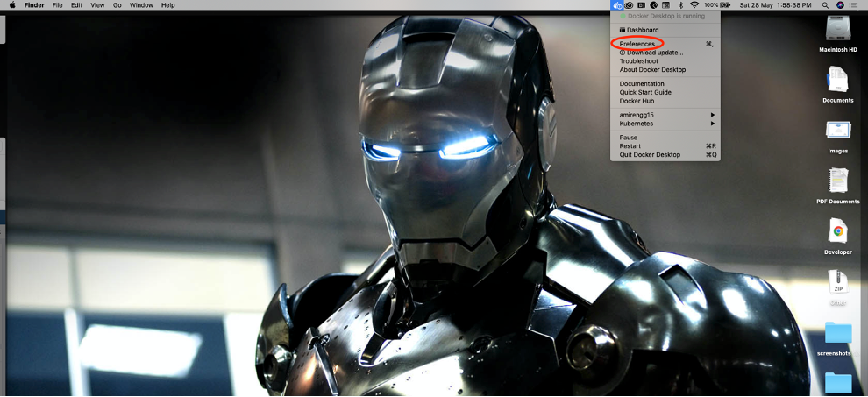Open Adobe Creative Cloud menu bar icon

tap(629, 5)
